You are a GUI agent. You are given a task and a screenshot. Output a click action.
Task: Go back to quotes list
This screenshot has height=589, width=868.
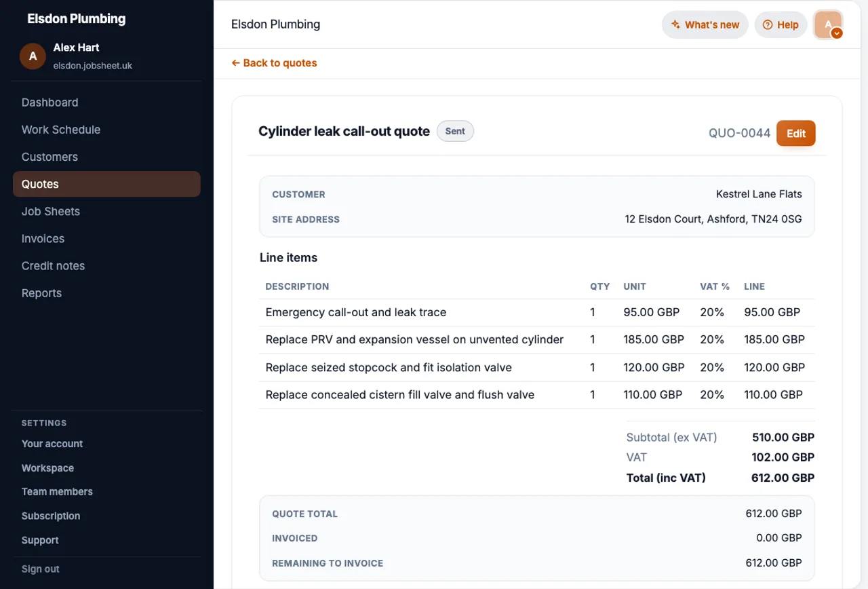click(274, 63)
